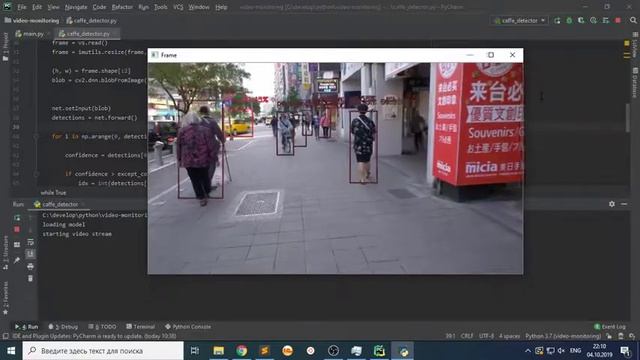Image resolution: width=640 pixels, height=360 pixels.
Task: Open Sublime Text from the taskbar
Action: (x=264, y=351)
